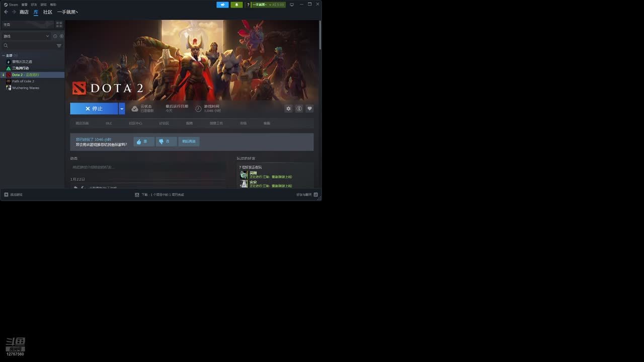Enter Big Picture mode via the monitor icon
The width and height of the screenshot is (644, 362).
tap(291, 5)
